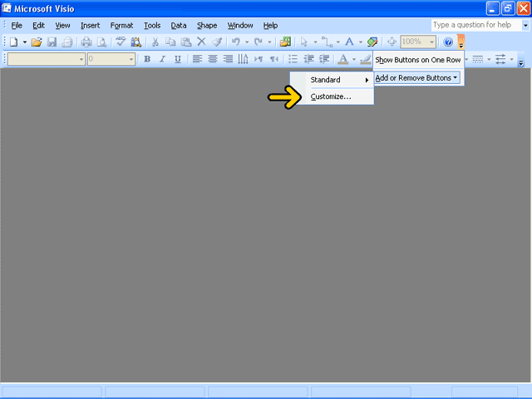Click the Connector tool icon
Image resolution: width=532 pixels, height=399 pixels.
pos(327,42)
